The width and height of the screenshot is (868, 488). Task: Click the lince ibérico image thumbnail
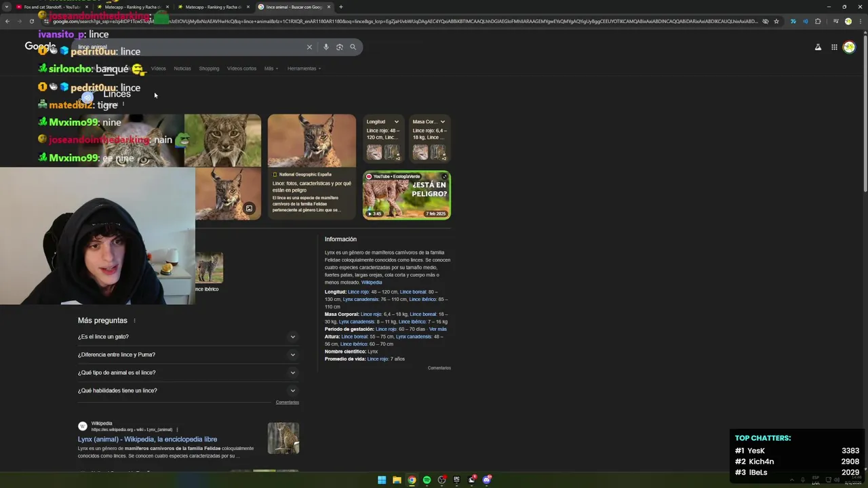(209, 268)
